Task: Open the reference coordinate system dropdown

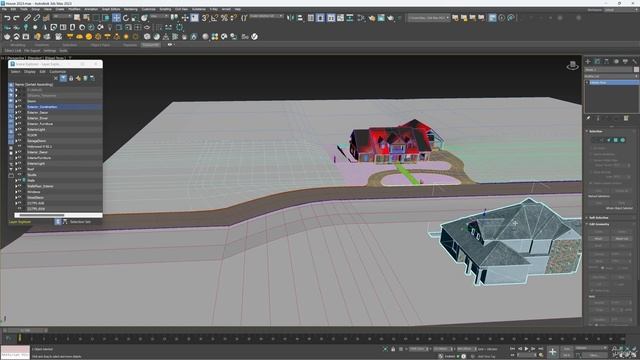Action: (159, 17)
